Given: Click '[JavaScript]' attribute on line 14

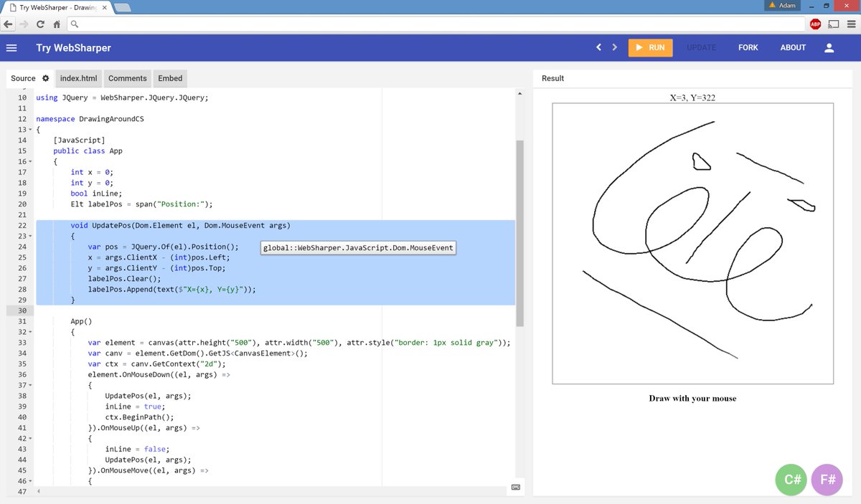Looking at the screenshot, I should [79, 141].
